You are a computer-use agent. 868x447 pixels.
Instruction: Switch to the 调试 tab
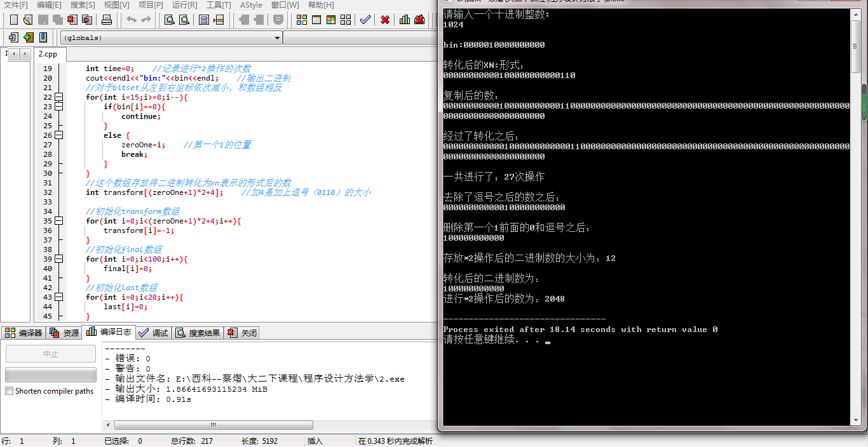tap(153, 333)
